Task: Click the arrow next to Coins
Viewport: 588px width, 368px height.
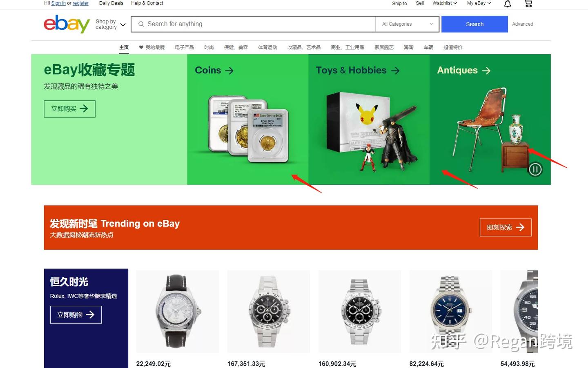Action: click(229, 71)
